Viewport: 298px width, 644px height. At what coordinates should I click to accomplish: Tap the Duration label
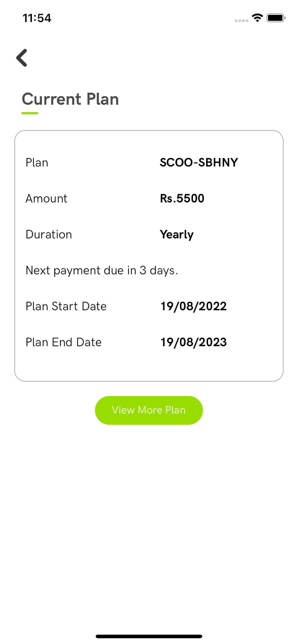pos(49,235)
